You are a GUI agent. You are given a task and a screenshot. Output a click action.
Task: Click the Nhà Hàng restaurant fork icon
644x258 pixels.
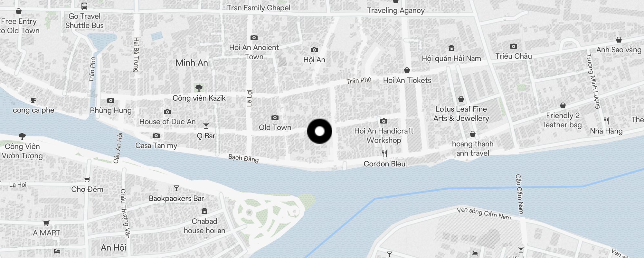[x=606, y=121]
